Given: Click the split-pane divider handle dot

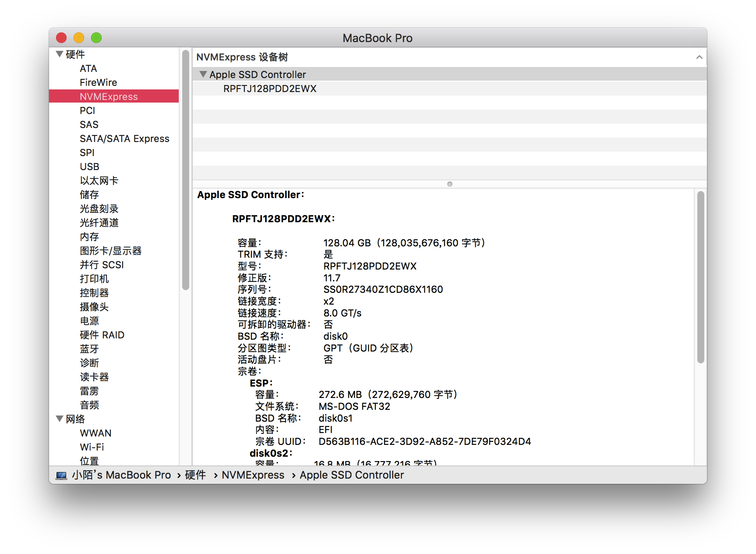Looking at the screenshot, I should click(450, 184).
